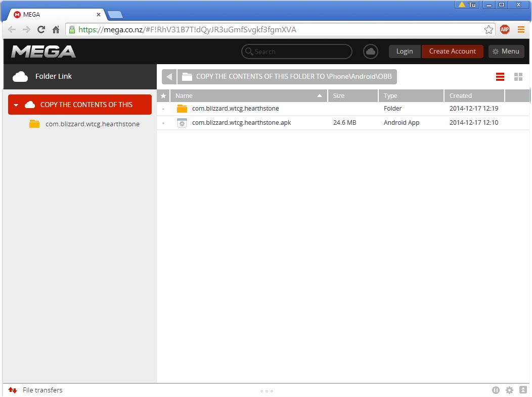Click the Folder Link cloud icon
The image size is (532, 397).
[20, 77]
